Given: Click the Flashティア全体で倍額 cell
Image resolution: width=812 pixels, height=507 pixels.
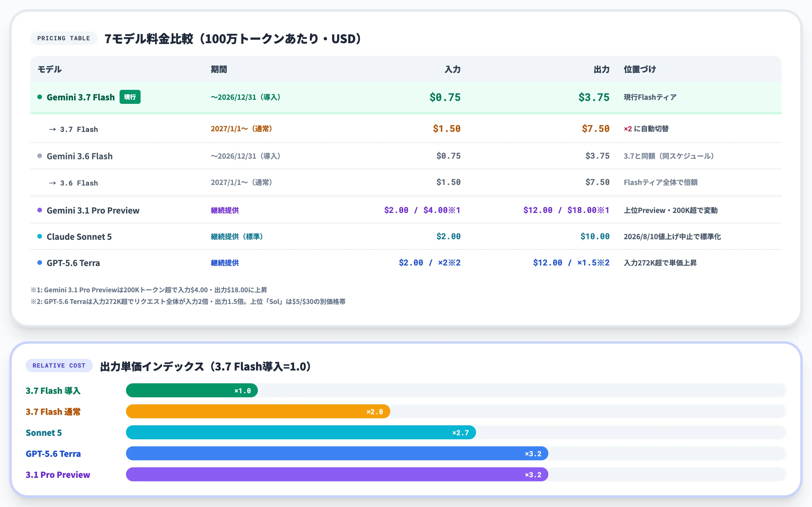Looking at the screenshot, I should [x=660, y=182].
